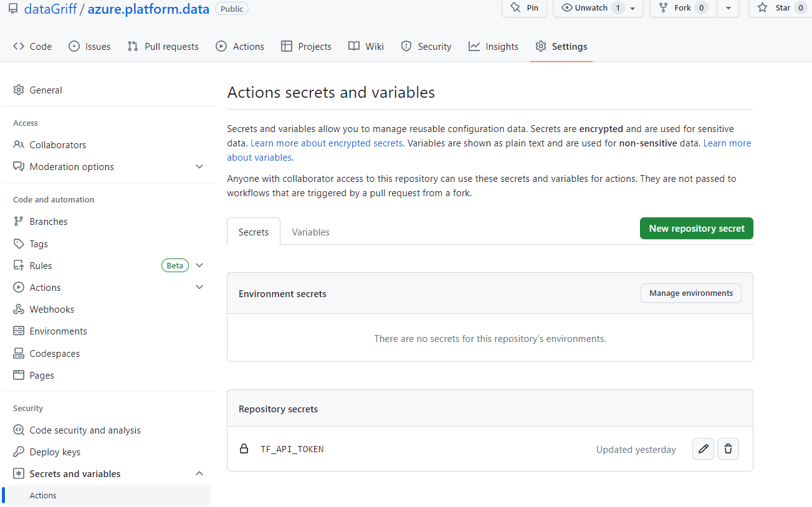The height and width of the screenshot is (507, 812).
Task: Open the azure.platform.data repository link
Action: point(148,9)
